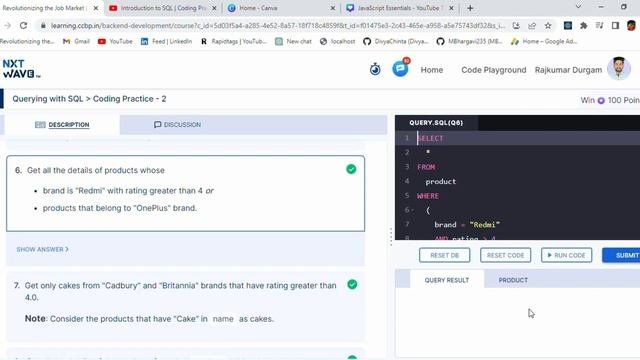
Task: Switch to the Query Result tab
Action: [447, 280]
